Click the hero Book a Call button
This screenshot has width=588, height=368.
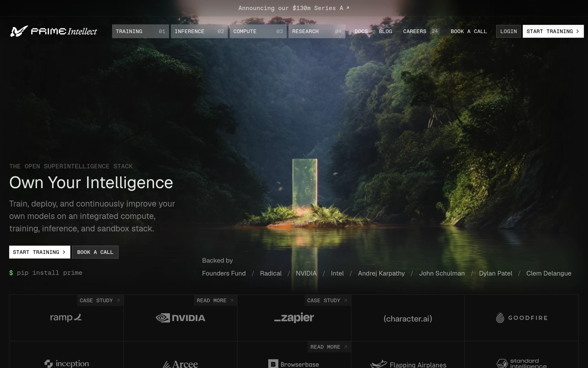click(95, 252)
